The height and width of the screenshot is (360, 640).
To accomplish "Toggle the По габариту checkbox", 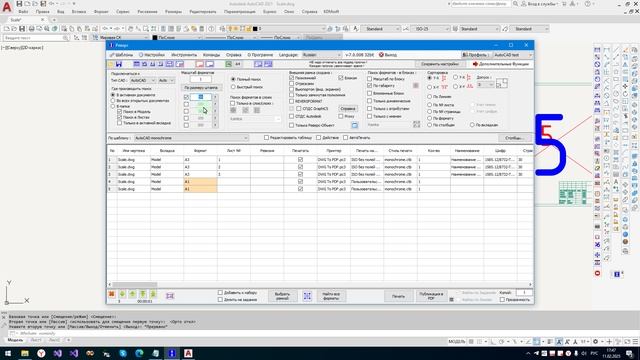I will [x=369, y=86].
